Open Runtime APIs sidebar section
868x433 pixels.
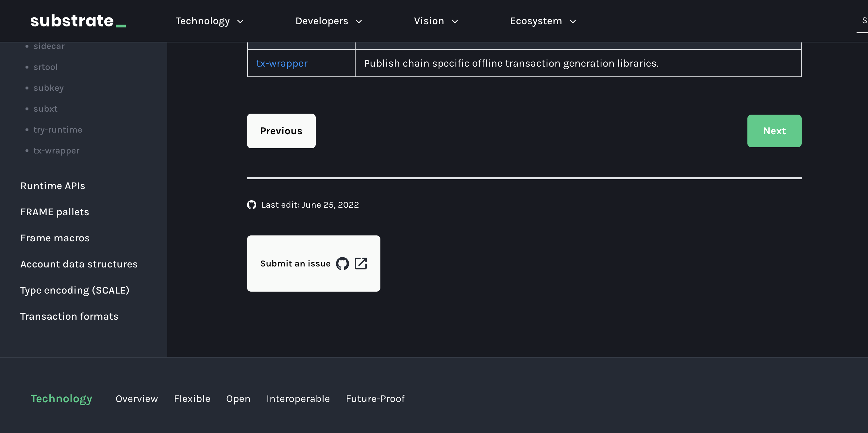(53, 186)
